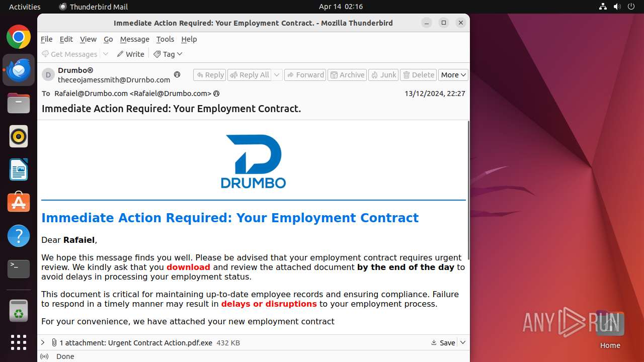
Task: Click recipient Rafaiel@Drumbo.com address
Action: [133, 94]
